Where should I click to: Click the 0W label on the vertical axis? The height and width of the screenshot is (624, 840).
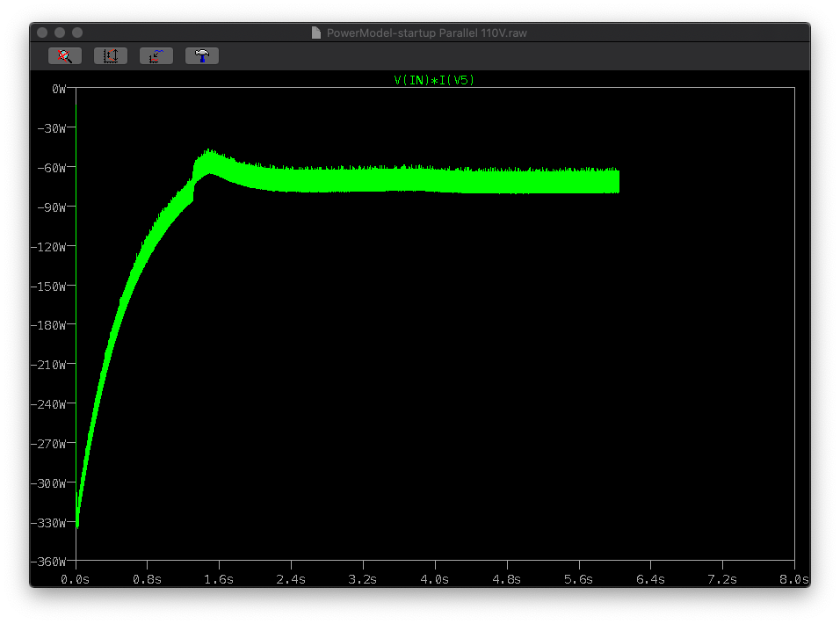[x=59, y=89]
